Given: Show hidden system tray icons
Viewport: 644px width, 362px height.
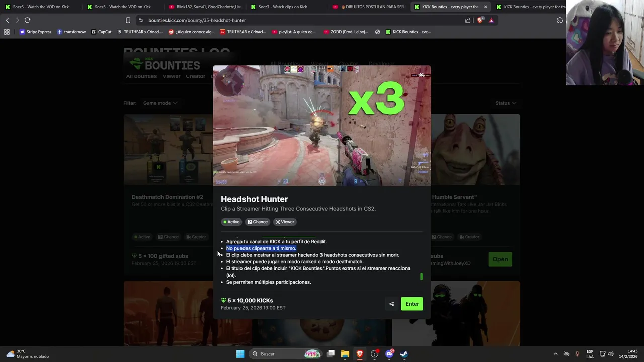Looking at the screenshot, I should (x=555, y=354).
